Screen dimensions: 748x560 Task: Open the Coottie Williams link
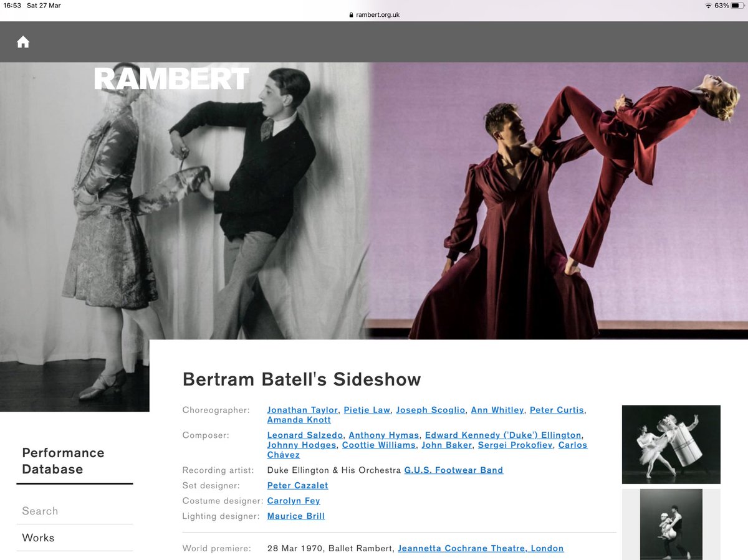[x=378, y=445]
